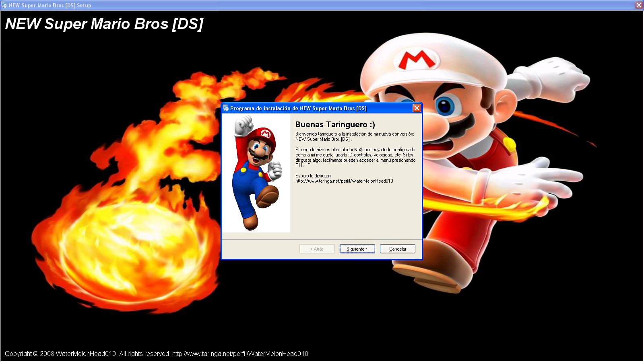Click the paragraph mentioning emulador No$zoomer
The width and height of the screenshot is (644, 362).
click(x=355, y=157)
